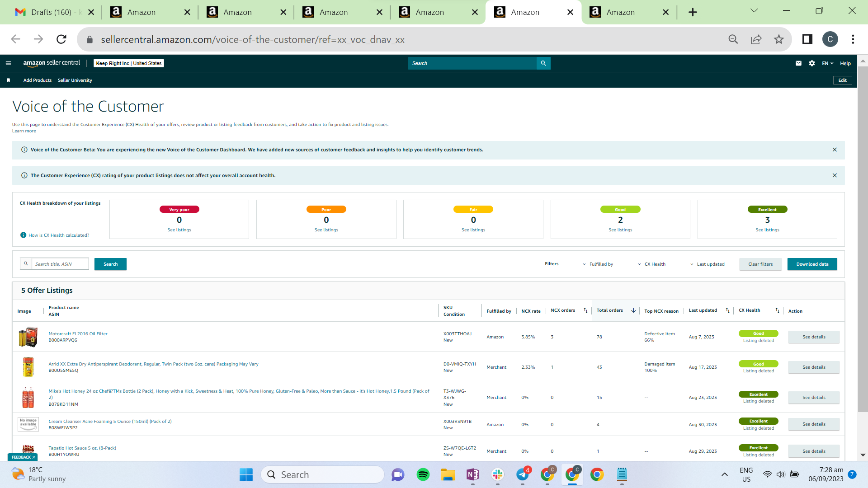Open the settings gear icon
The width and height of the screenshot is (868, 488).
pos(812,63)
